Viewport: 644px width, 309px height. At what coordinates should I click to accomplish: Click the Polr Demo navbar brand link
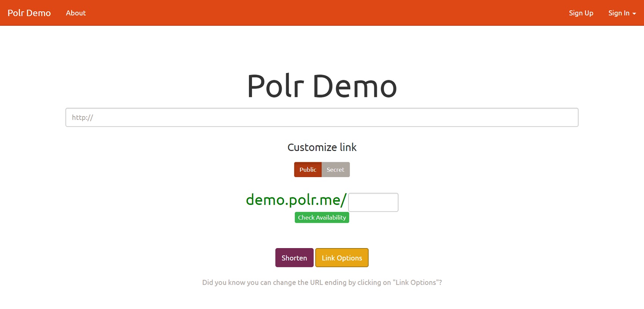point(29,13)
